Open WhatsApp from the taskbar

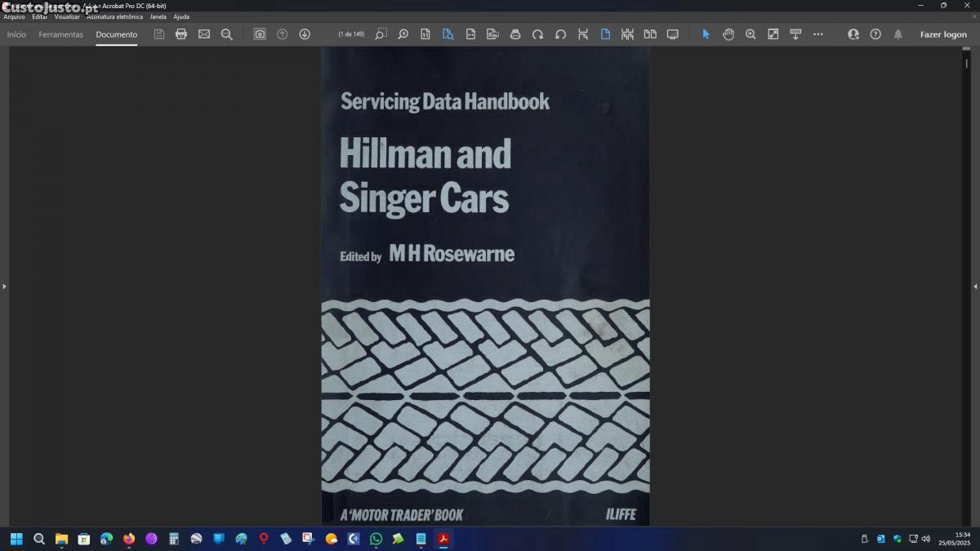(376, 539)
